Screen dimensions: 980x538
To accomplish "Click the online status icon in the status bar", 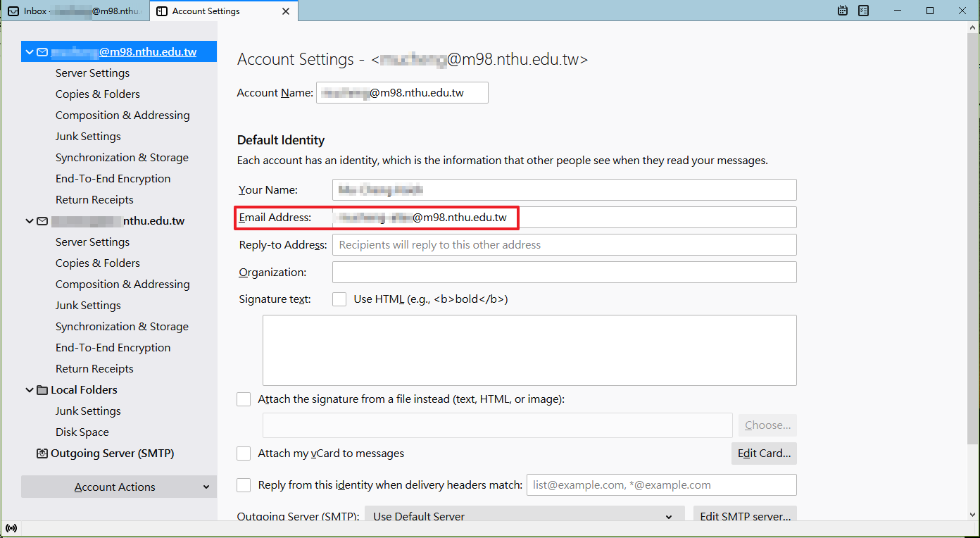I will 11,528.
